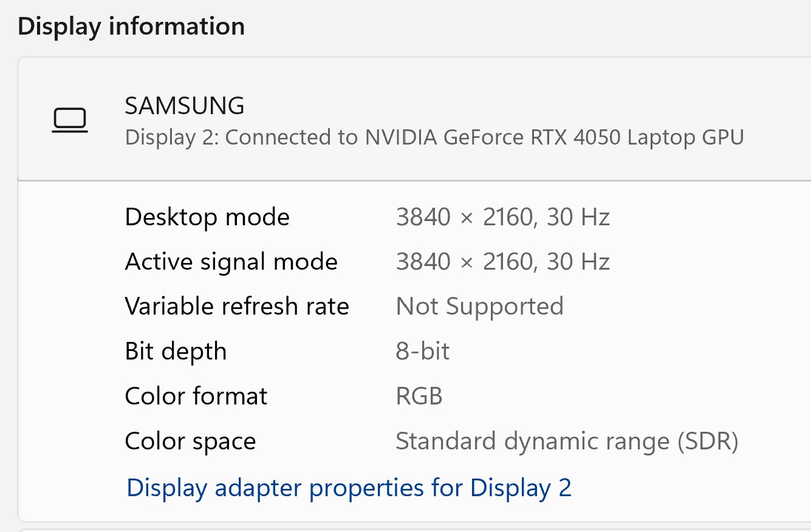Click the Desktop mode label
Viewport: 811px width, 532px height.
coord(207,217)
